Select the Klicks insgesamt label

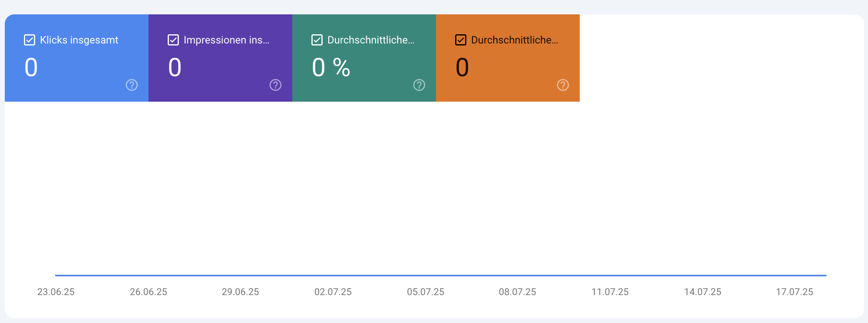click(79, 40)
